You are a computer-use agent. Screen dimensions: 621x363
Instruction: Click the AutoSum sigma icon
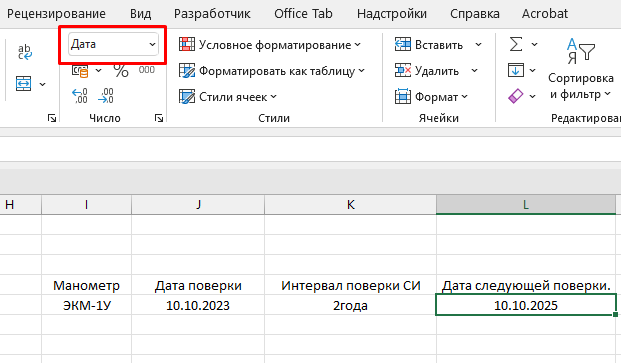click(516, 44)
